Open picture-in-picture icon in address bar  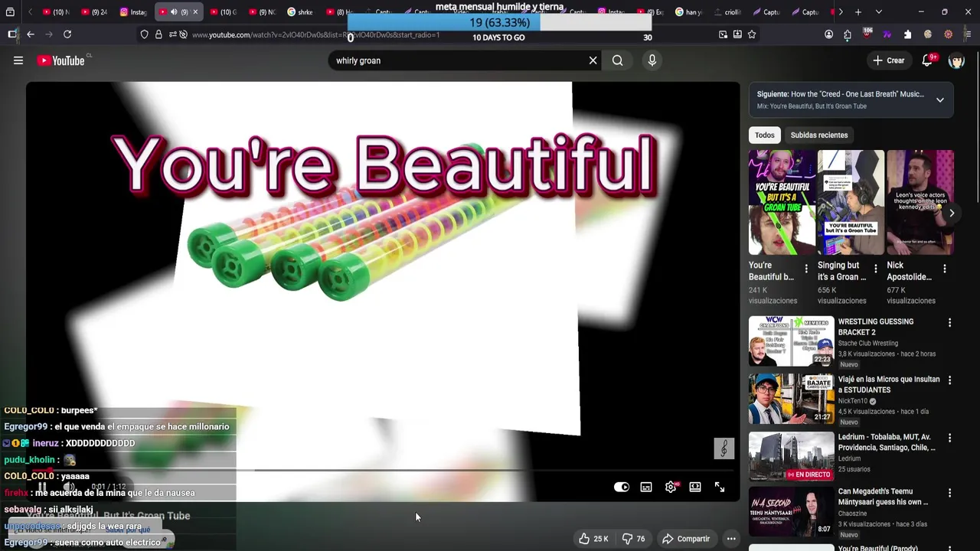pos(724,34)
